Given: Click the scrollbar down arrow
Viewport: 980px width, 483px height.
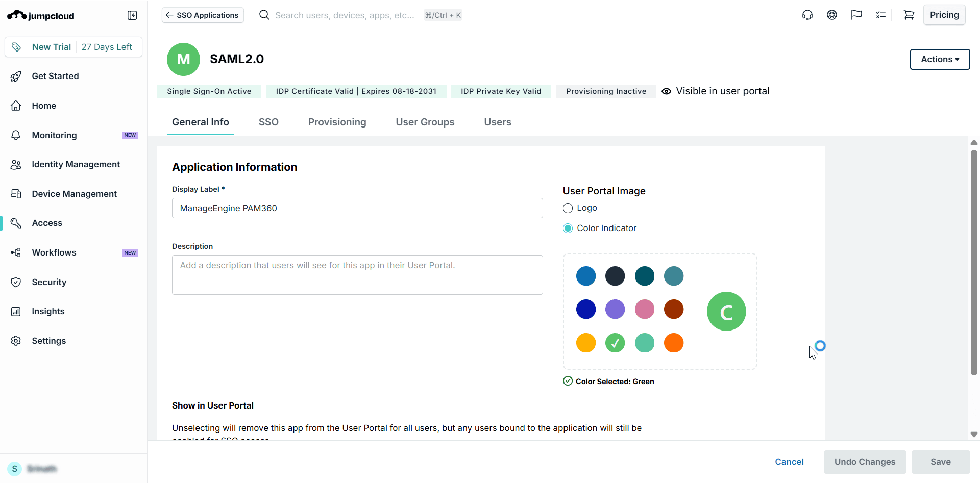Looking at the screenshot, I should pos(974,435).
